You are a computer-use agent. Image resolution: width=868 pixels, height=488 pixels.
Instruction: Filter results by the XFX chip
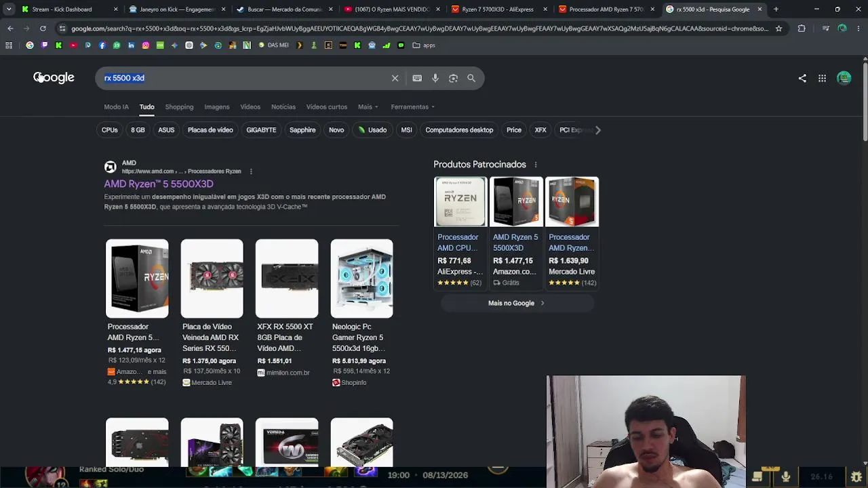[x=540, y=130]
